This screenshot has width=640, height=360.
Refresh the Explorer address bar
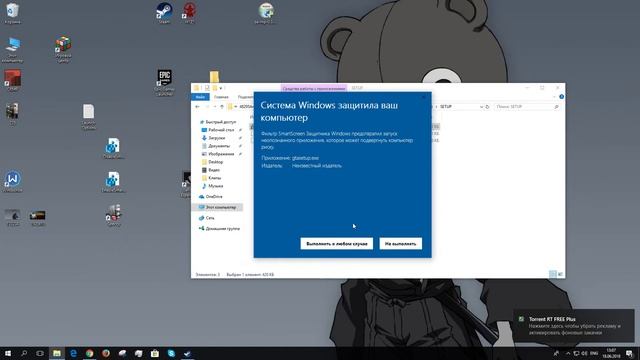487,107
